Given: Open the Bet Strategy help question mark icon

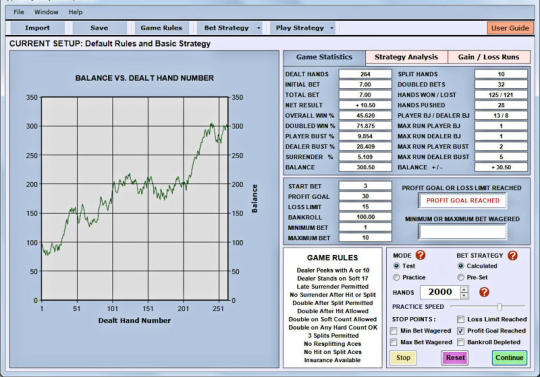Looking at the screenshot, I should pyautogui.click(x=512, y=255).
